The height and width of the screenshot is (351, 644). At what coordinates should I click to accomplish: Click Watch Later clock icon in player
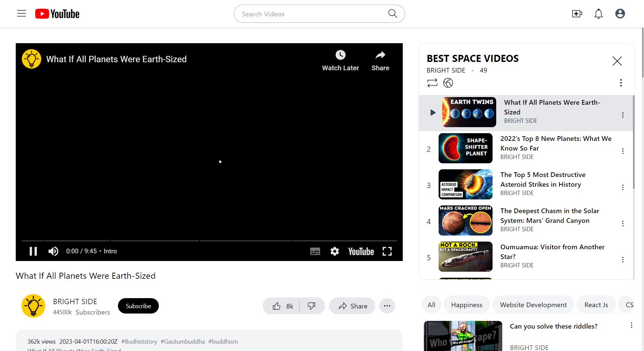[340, 55]
